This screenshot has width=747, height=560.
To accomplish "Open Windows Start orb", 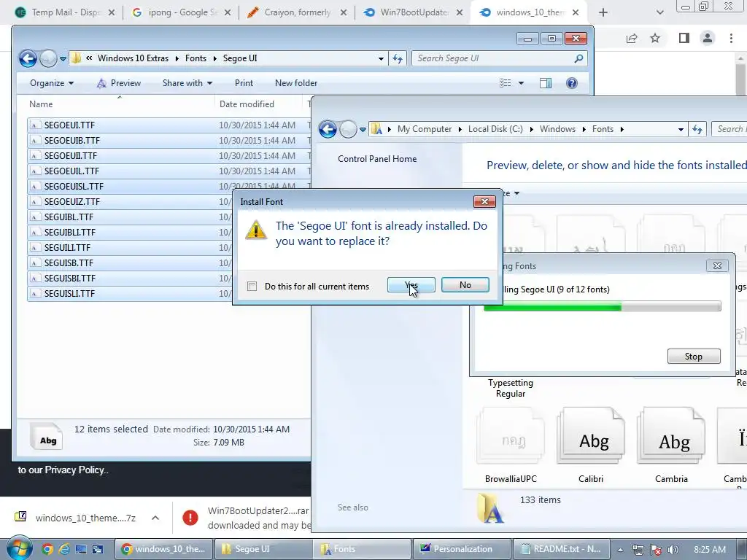I will [19, 548].
